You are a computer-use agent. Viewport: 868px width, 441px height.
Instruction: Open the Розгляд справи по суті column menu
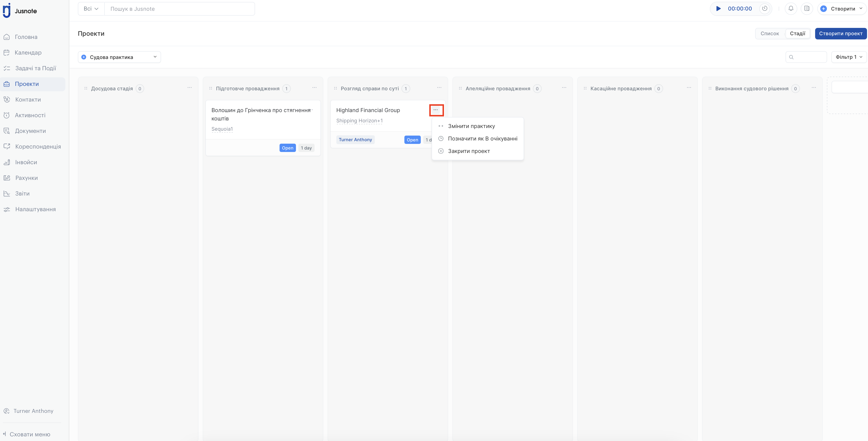[x=439, y=88]
